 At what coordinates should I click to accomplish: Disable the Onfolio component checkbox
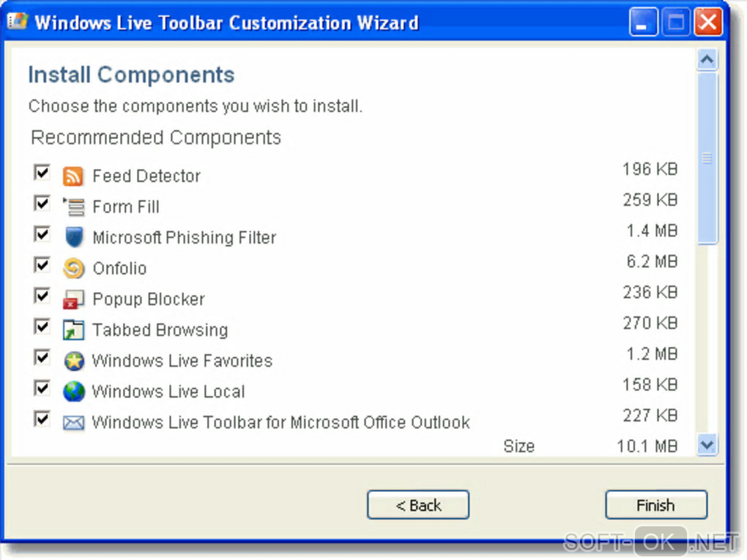pyautogui.click(x=42, y=265)
